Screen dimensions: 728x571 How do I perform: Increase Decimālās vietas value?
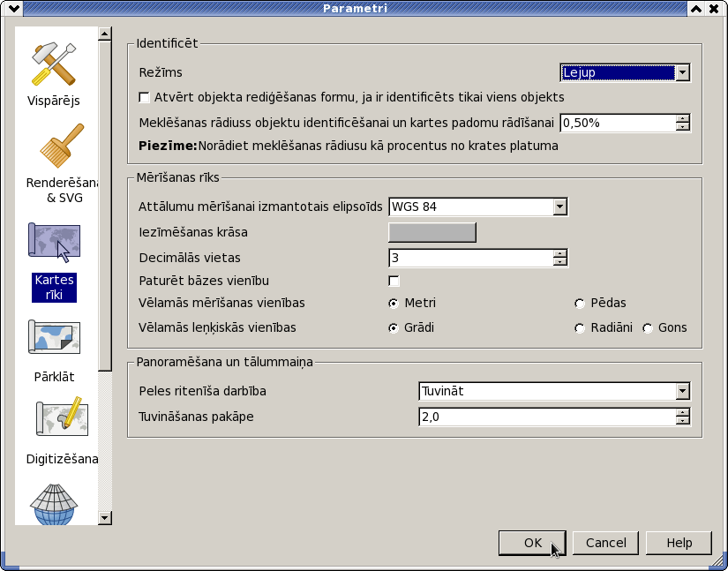[x=560, y=253]
